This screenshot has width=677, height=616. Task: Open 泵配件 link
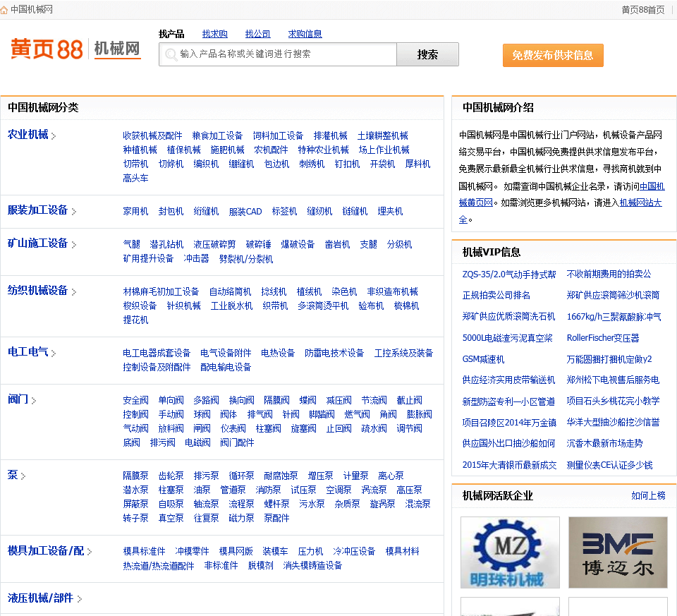point(276,519)
